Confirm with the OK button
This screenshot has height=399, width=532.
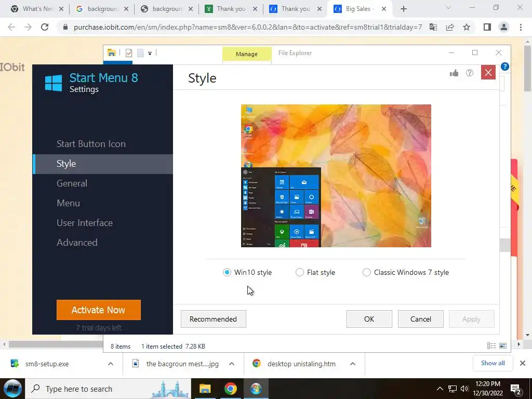pyautogui.click(x=369, y=320)
